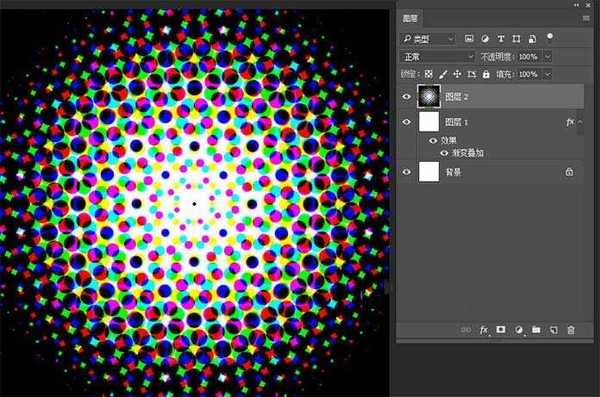Viewport: 600px width, 397px height.
Task: Delete layer using trash icon
Action: pyautogui.click(x=571, y=330)
